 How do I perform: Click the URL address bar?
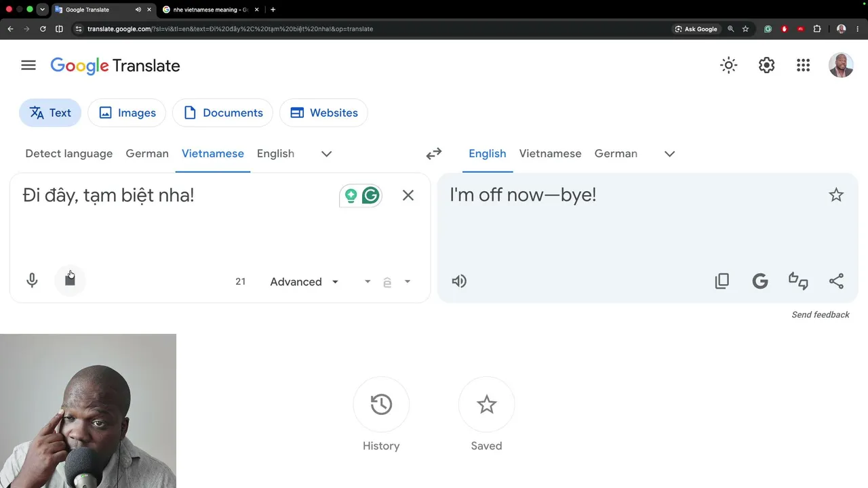click(373, 29)
